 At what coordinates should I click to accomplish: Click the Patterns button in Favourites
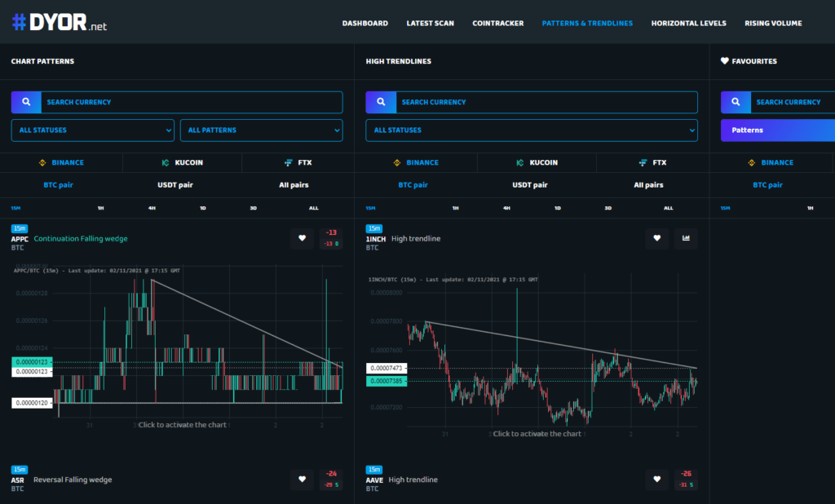777,130
